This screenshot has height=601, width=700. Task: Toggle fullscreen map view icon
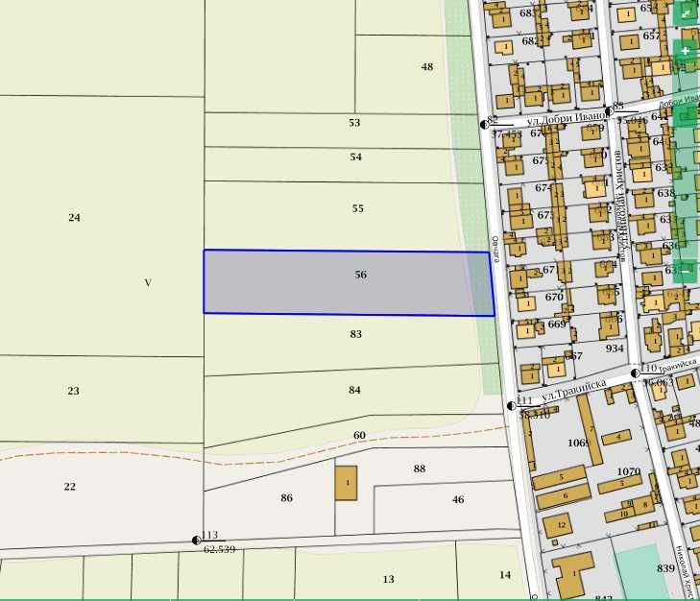tap(686, 13)
